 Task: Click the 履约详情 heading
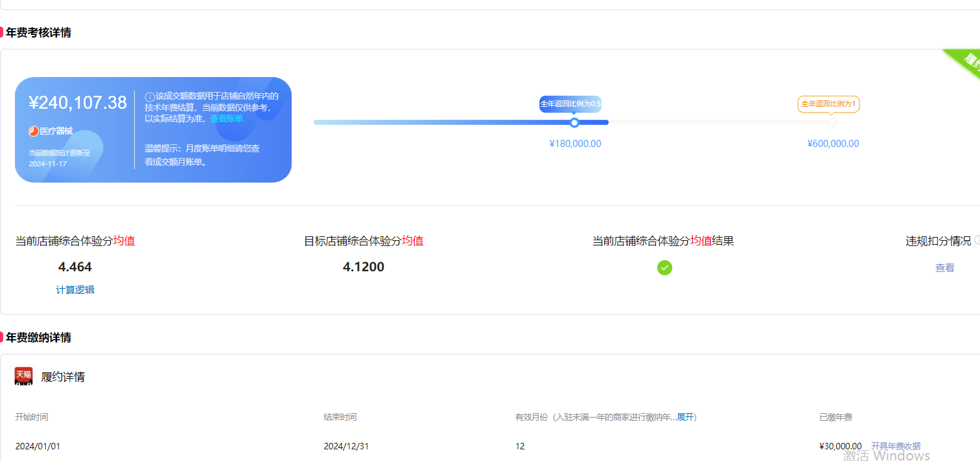[x=63, y=377]
